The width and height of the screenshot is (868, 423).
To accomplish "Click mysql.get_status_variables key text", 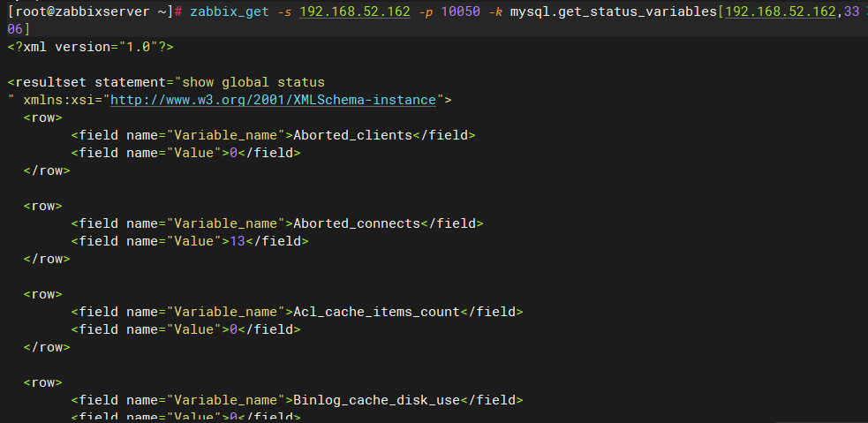I will (x=614, y=11).
